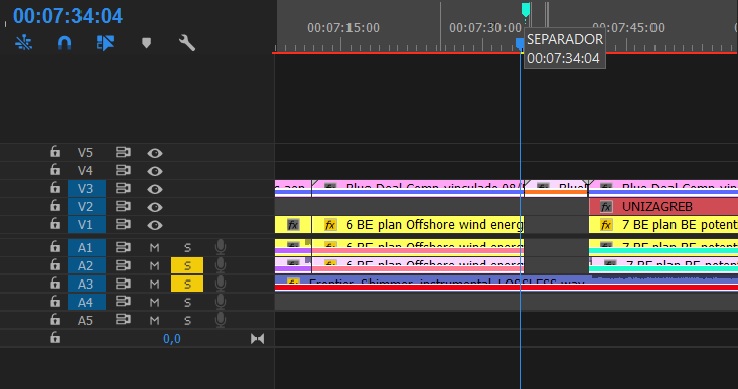Toggle the V1 track lock
Screen dimensions: 738x389
coord(55,224)
